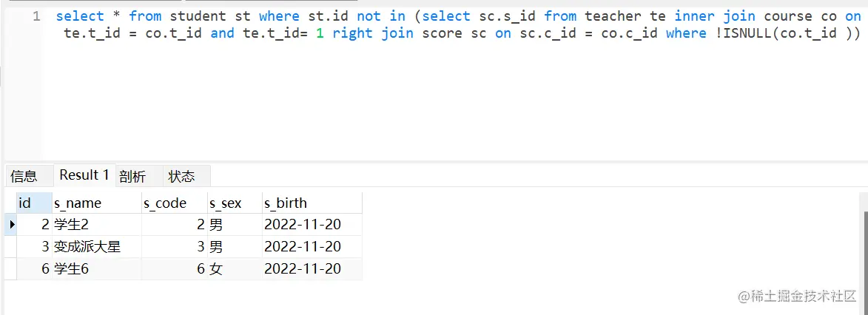Switch to the 状态 tab
The width and height of the screenshot is (868, 315).
[x=181, y=176]
